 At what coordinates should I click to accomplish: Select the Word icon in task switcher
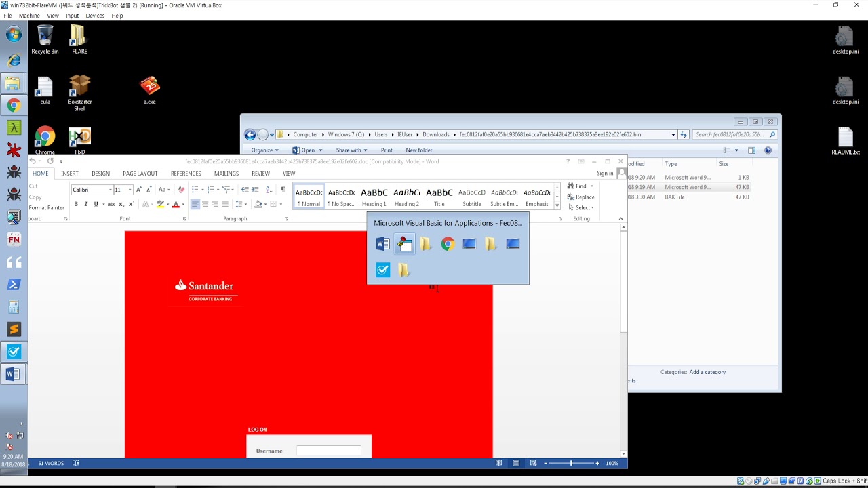[383, 244]
